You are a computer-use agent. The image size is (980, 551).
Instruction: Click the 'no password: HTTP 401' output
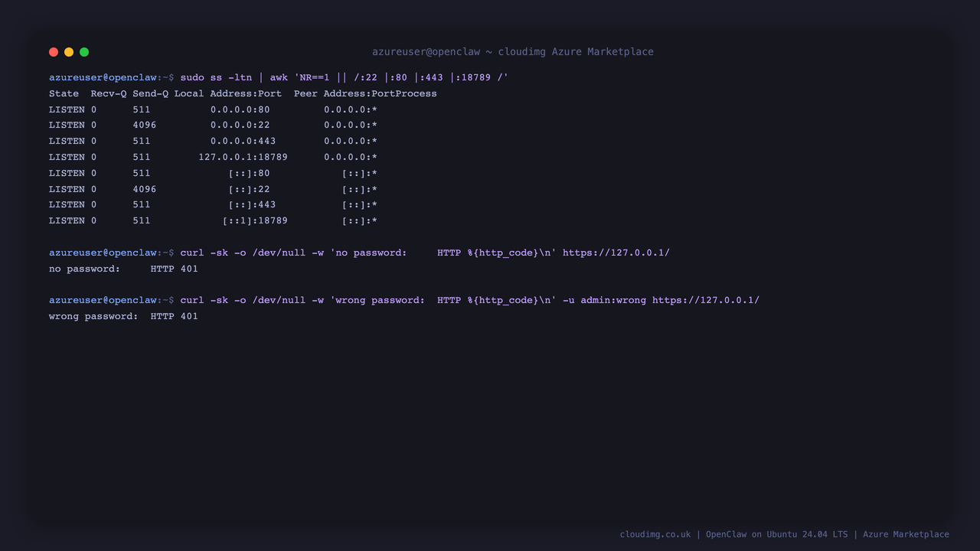[123, 269]
